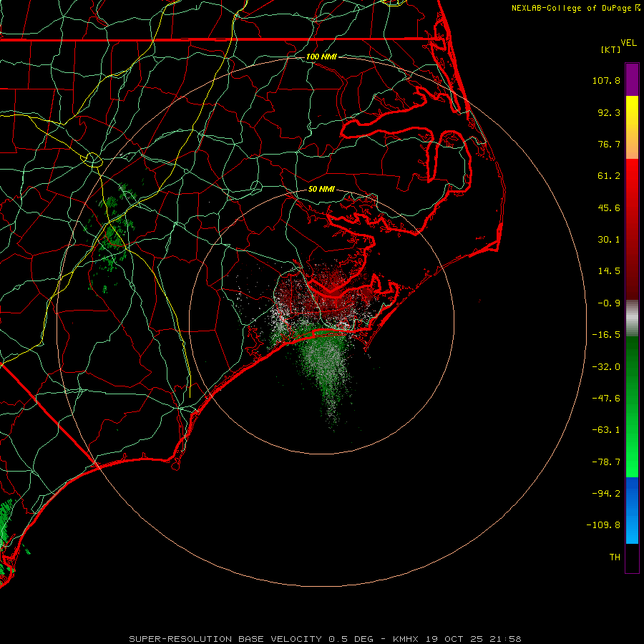Select the 76.7 scale label
Viewport: 644px width, 644px height.
click(609, 144)
